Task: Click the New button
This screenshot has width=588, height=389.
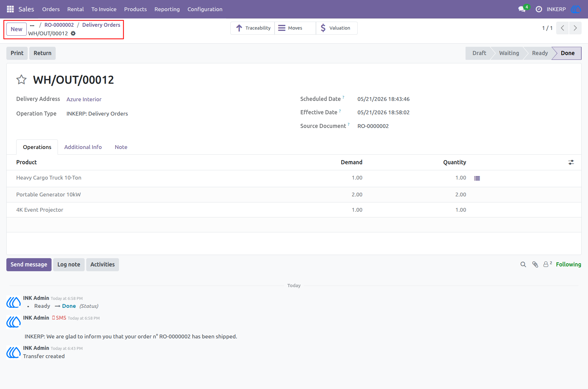Action: (17, 29)
